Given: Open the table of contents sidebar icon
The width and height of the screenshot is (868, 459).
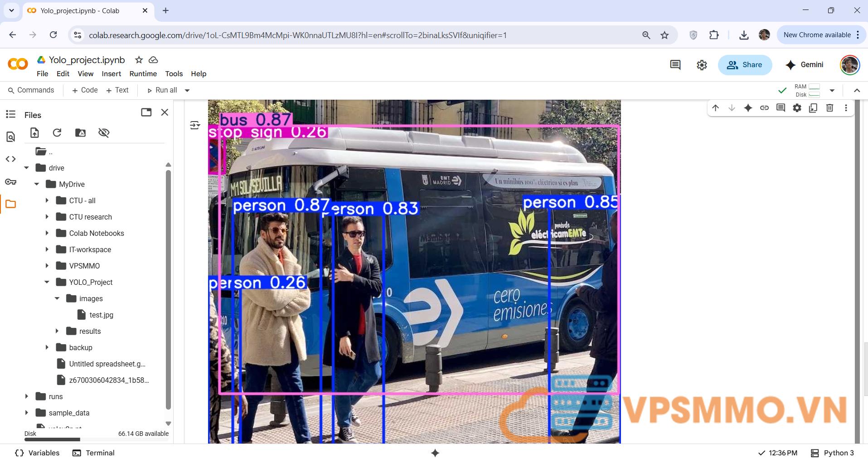Looking at the screenshot, I should [x=10, y=114].
